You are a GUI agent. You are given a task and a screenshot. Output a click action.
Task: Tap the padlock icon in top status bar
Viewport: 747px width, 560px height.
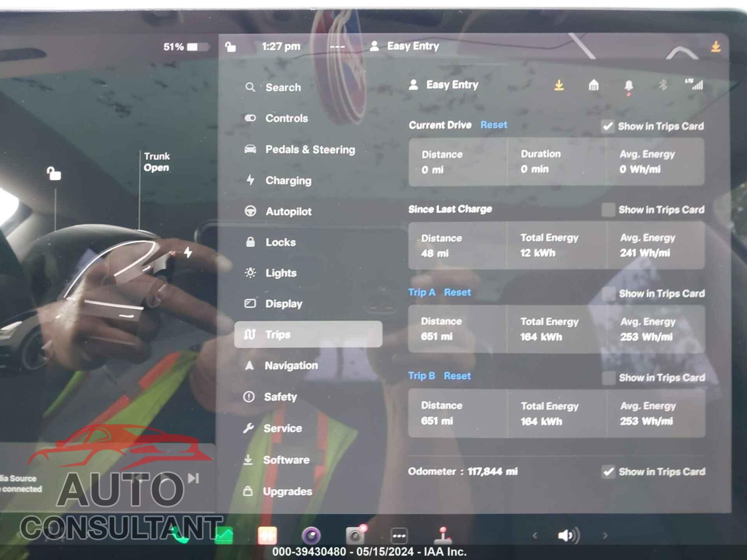pos(230,47)
